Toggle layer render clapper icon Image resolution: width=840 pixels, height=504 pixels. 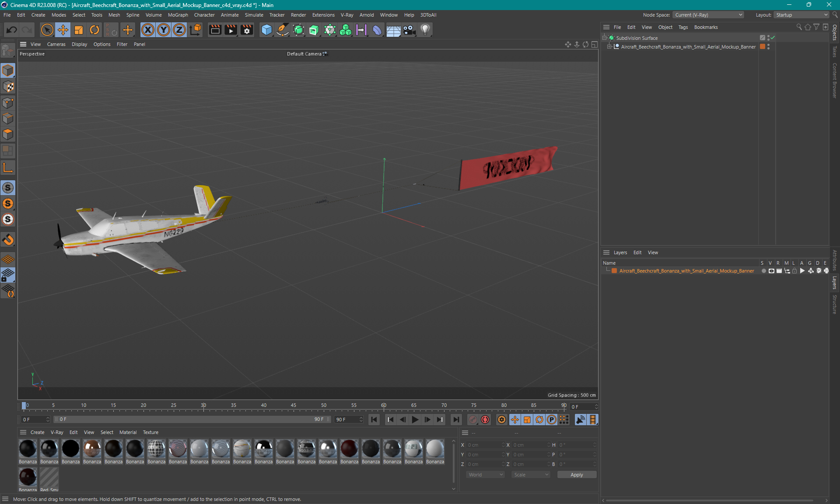pos(779,271)
